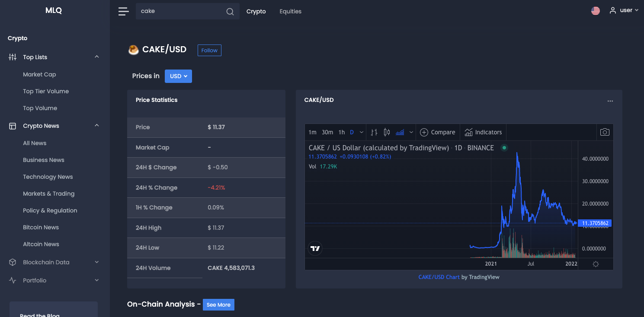Select the 30m chart interval
Screen dimensions: 644x317
[x=327, y=132]
